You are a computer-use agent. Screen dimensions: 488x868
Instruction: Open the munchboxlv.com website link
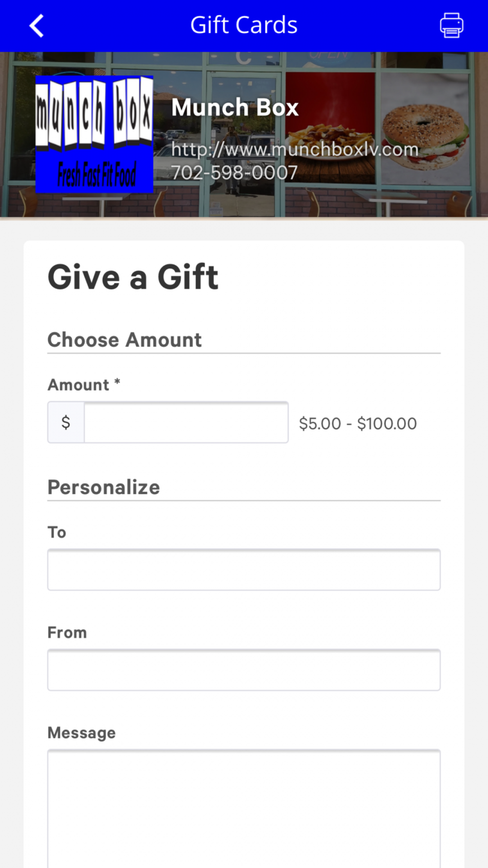click(295, 149)
